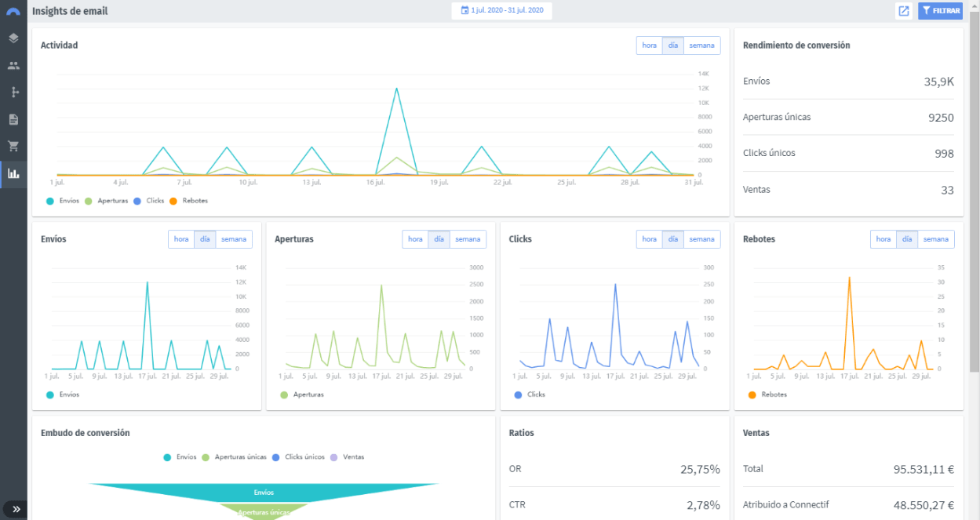The width and height of the screenshot is (980, 520).
Task: Select the bar chart analytics sidebar icon
Action: [13, 173]
